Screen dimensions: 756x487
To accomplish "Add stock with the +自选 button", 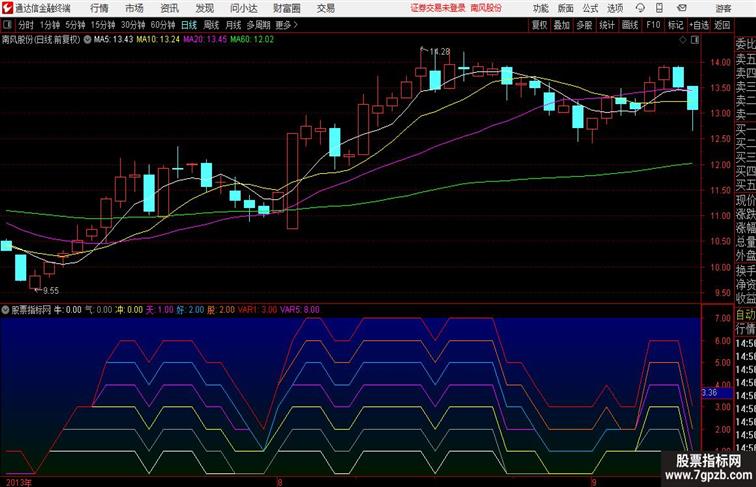I will pyautogui.click(x=699, y=25).
